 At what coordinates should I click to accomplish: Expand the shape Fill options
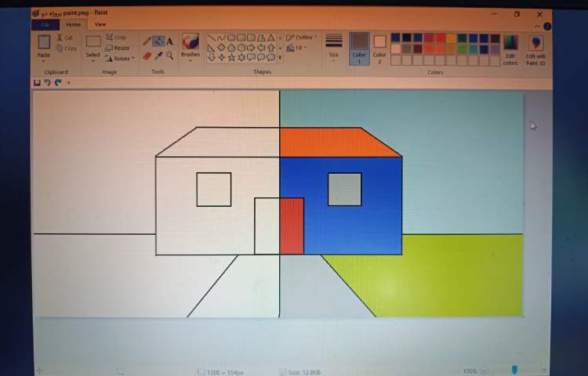tap(296, 48)
